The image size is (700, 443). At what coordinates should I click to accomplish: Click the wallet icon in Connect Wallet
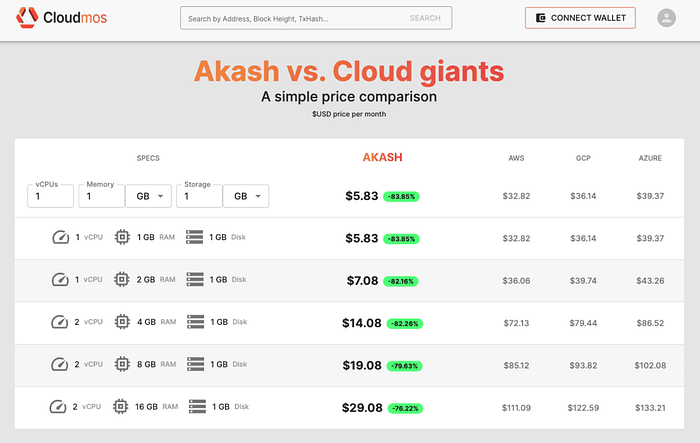(541, 18)
